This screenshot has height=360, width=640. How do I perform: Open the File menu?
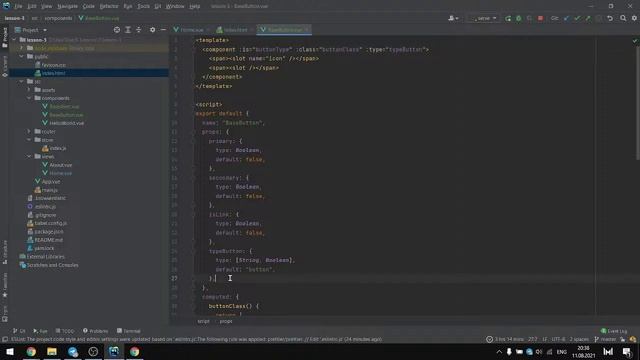[x=18, y=7]
